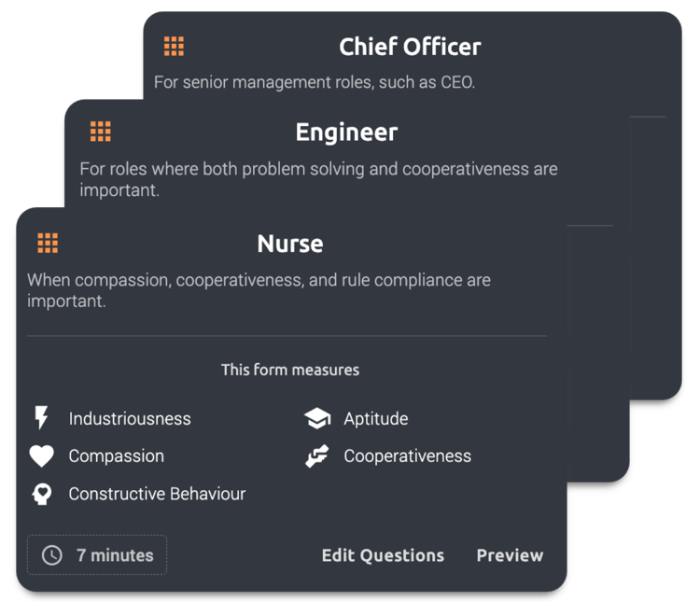Select the Nurse card title
The width and height of the screenshot is (700, 602).
(x=290, y=244)
